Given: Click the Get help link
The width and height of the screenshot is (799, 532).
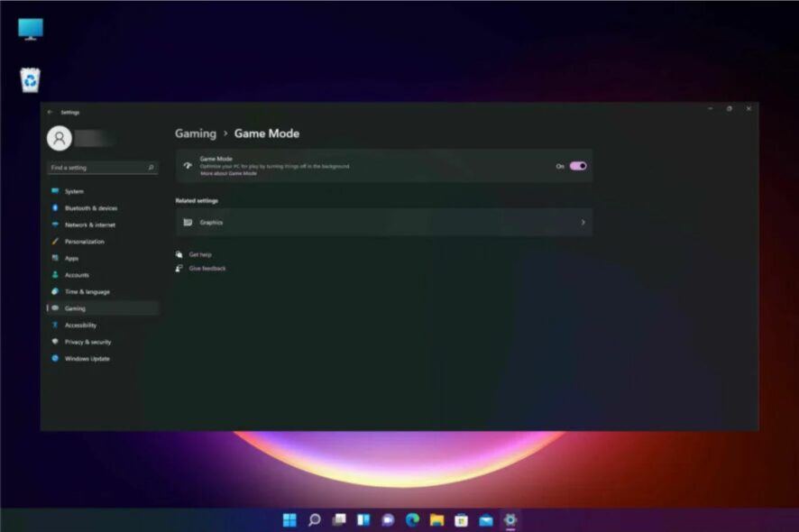Looking at the screenshot, I should coord(200,254).
